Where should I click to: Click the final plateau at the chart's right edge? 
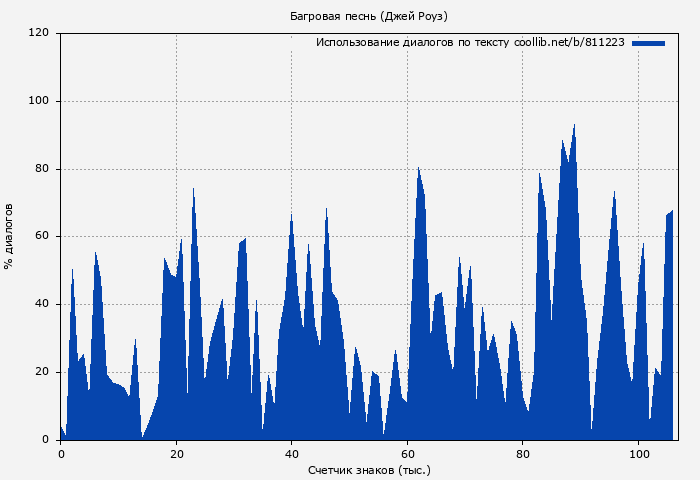tap(670, 213)
